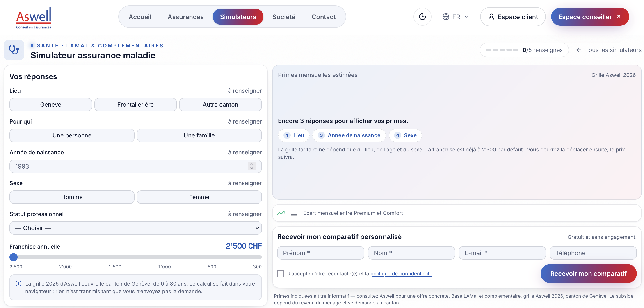
Task: Open the politique de confidentialité link
Action: click(x=401, y=274)
